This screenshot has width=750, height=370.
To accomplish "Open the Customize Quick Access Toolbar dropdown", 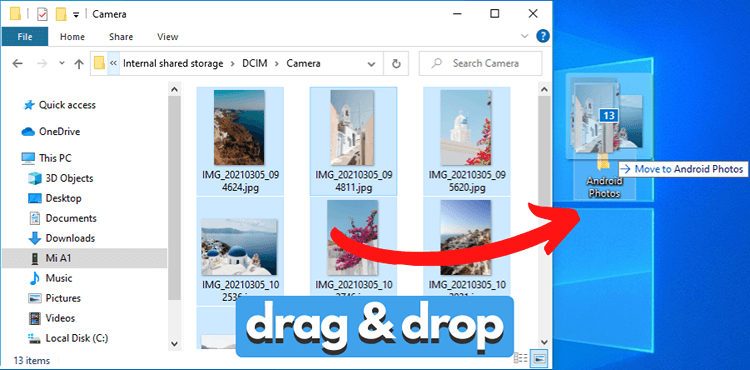I will point(76,15).
